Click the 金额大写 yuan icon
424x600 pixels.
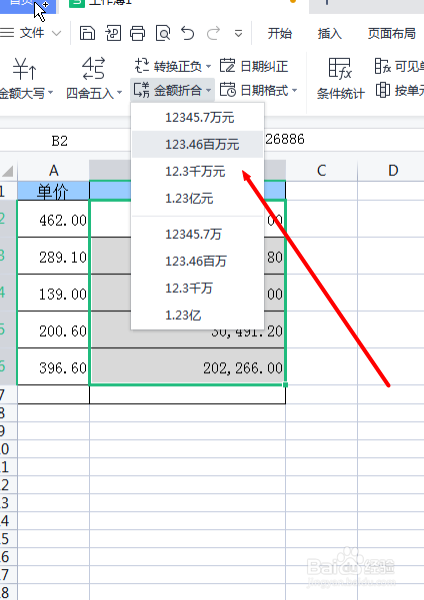point(24,68)
